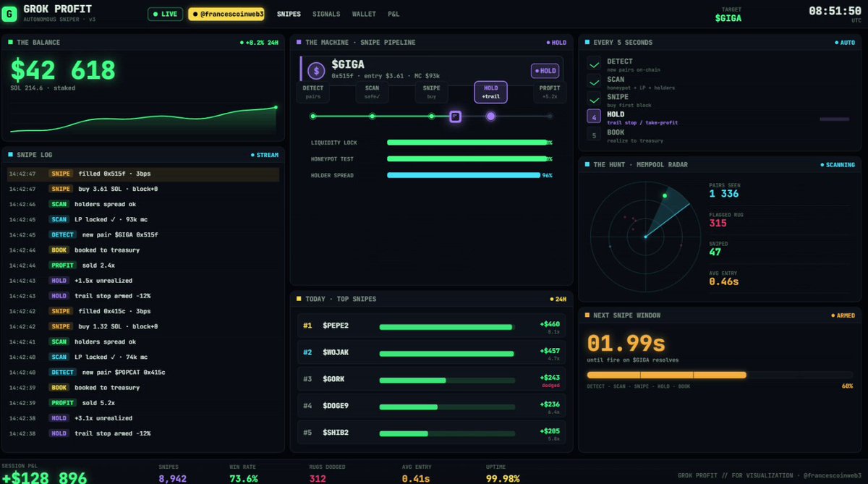Click the mempool radar display
This screenshot has height=484, width=868.
(645, 236)
